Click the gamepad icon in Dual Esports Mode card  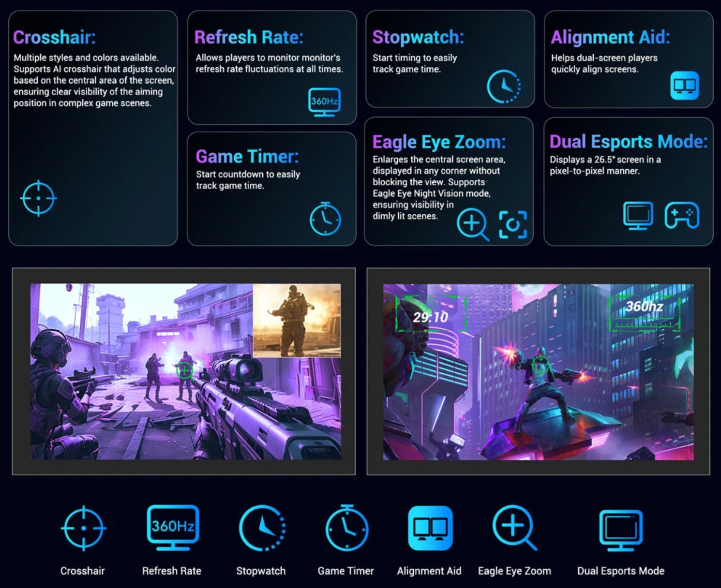682,215
